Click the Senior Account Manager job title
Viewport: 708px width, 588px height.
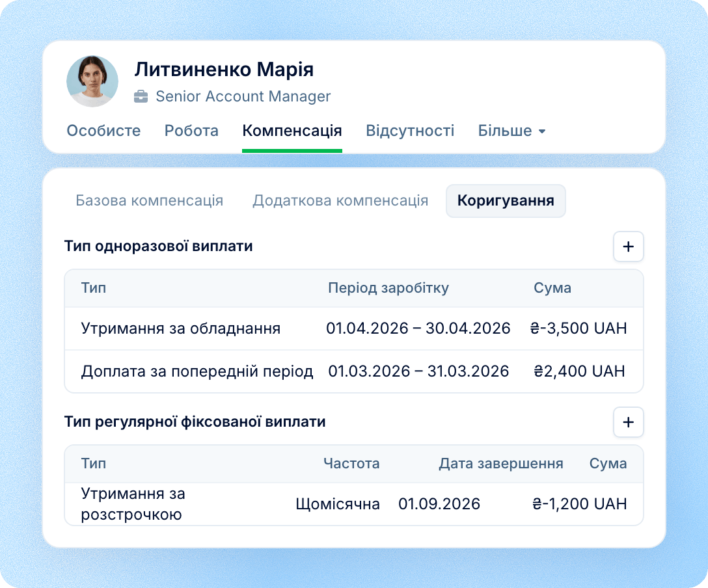pyautogui.click(x=243, y=96)
